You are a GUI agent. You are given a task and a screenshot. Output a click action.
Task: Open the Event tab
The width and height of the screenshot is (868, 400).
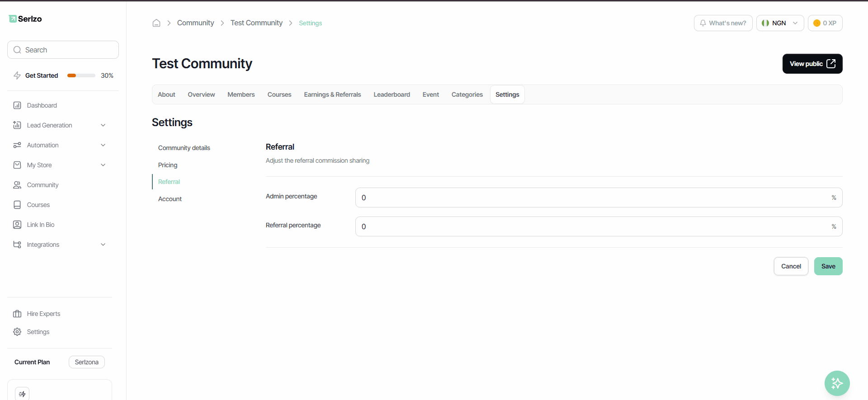point(431,94)
